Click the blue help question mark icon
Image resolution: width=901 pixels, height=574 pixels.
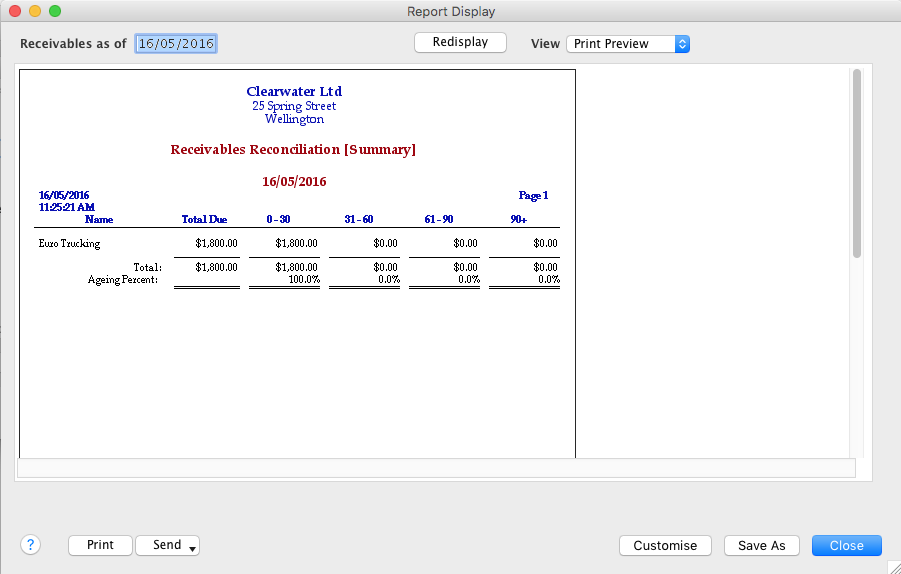click(30, 545)
